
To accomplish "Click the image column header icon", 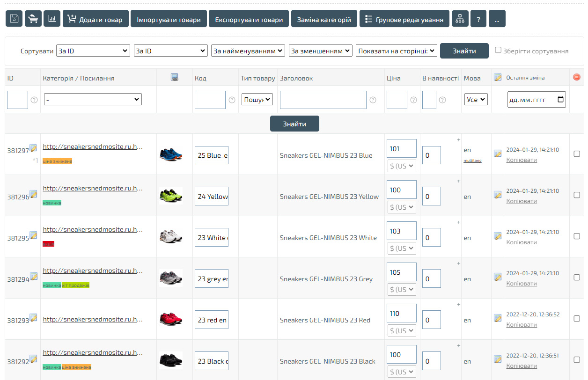I will click(174, 78).
